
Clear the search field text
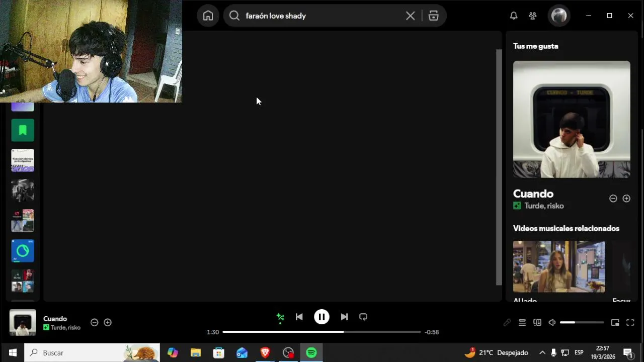pyautogui.click(x=410, y=16)
